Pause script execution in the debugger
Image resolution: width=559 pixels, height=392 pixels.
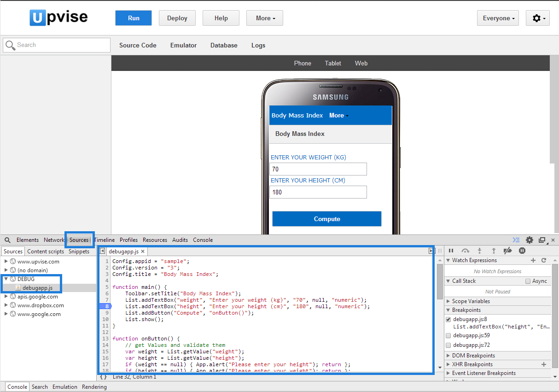(451, 251)
